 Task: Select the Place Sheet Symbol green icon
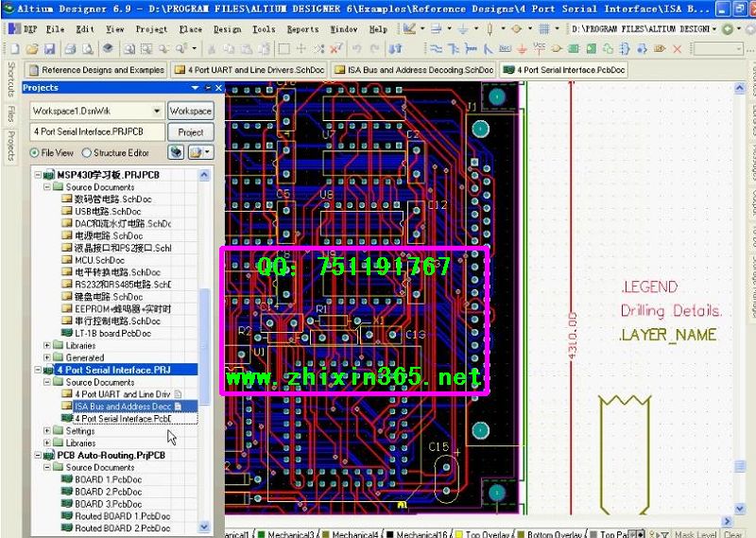click(574, 49)
